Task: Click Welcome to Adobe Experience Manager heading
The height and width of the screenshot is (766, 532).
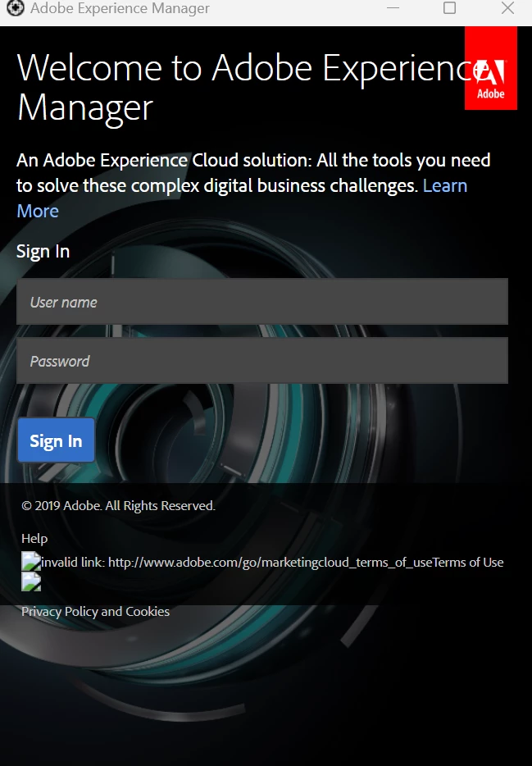Action: [x=252, y=87]
